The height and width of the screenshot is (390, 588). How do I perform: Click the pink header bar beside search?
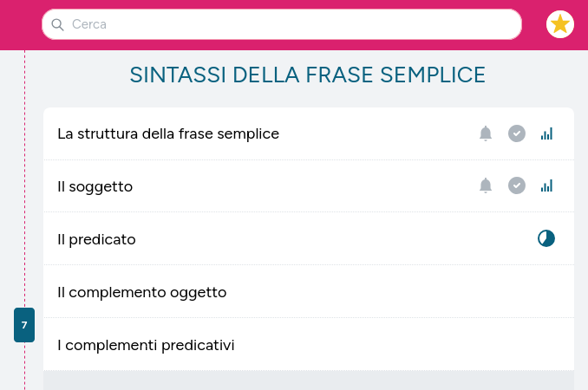click(21, 25)
